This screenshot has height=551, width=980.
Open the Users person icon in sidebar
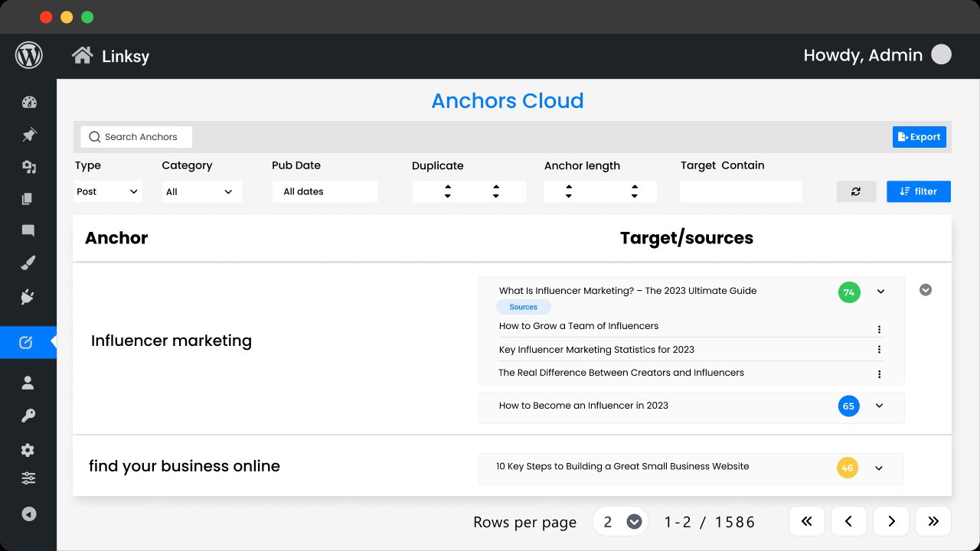pyautogui.click(x=28, y=383)
